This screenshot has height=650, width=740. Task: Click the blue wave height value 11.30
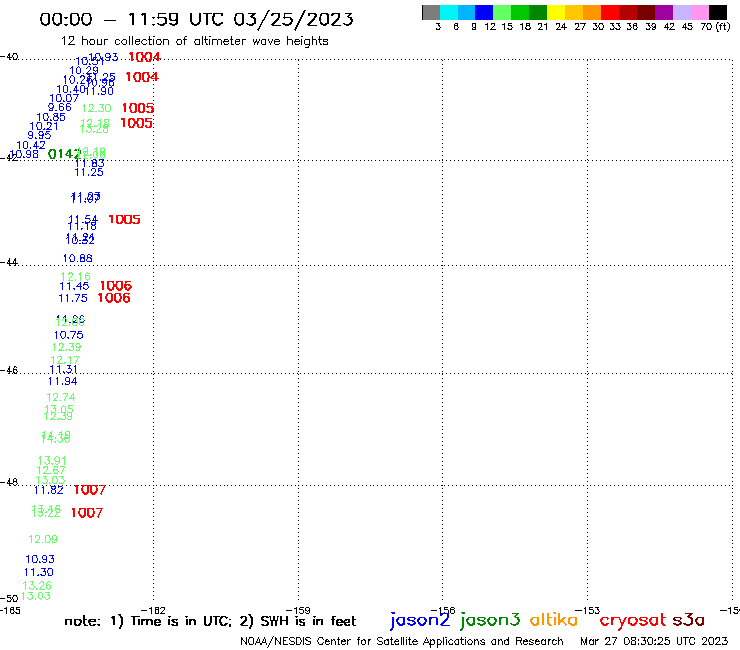(39, 572)
